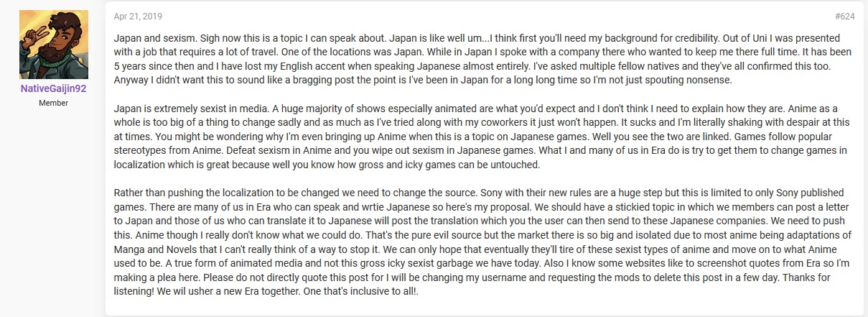Open NativeGaijin92's avatar image
868x317 pixels.
coord(54,45)
